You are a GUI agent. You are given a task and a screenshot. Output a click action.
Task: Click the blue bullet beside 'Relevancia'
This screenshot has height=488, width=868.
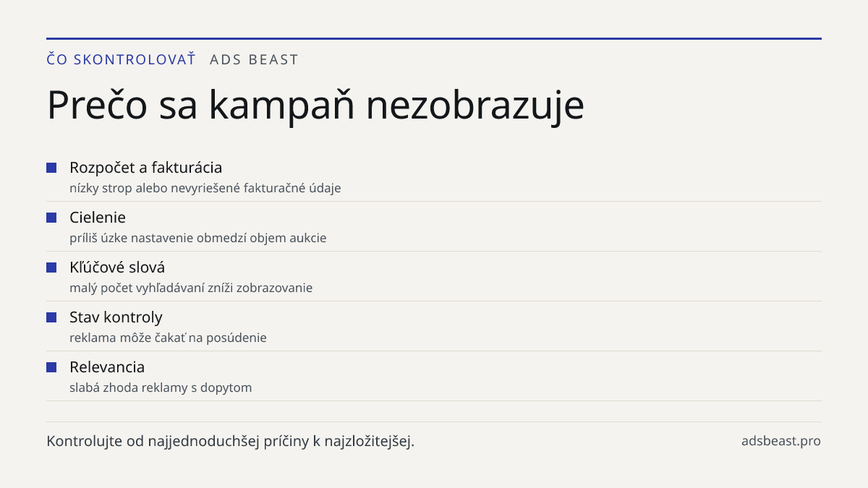51,367
